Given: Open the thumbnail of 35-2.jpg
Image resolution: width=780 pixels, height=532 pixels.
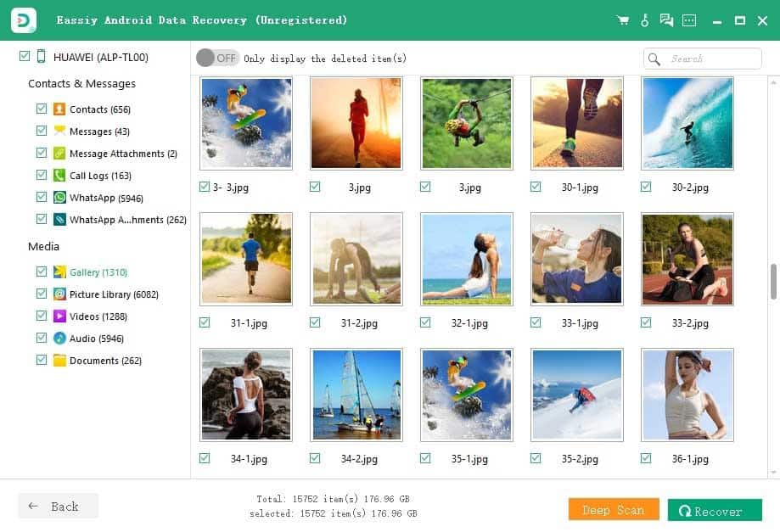Looking at the screenshot, I should 576,394.
